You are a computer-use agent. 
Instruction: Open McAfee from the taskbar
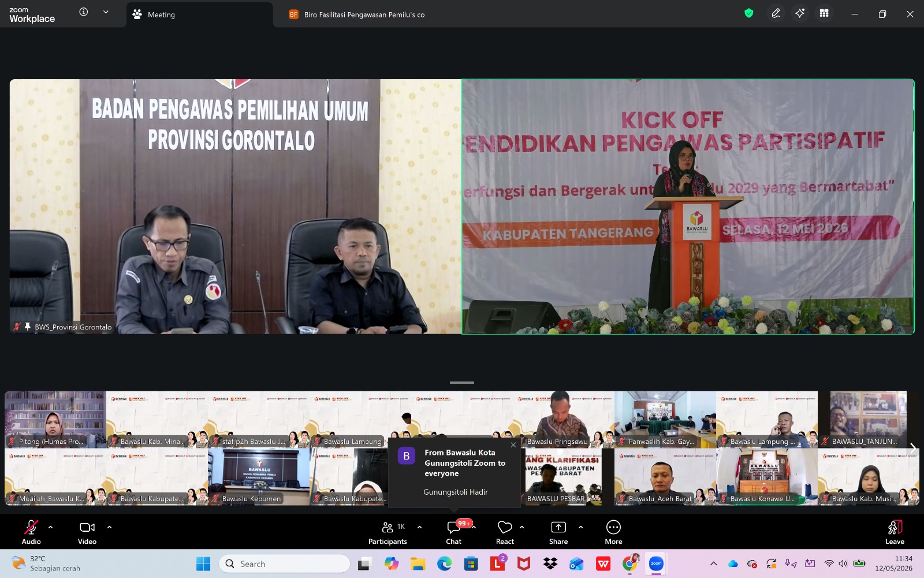pos(524,564)
